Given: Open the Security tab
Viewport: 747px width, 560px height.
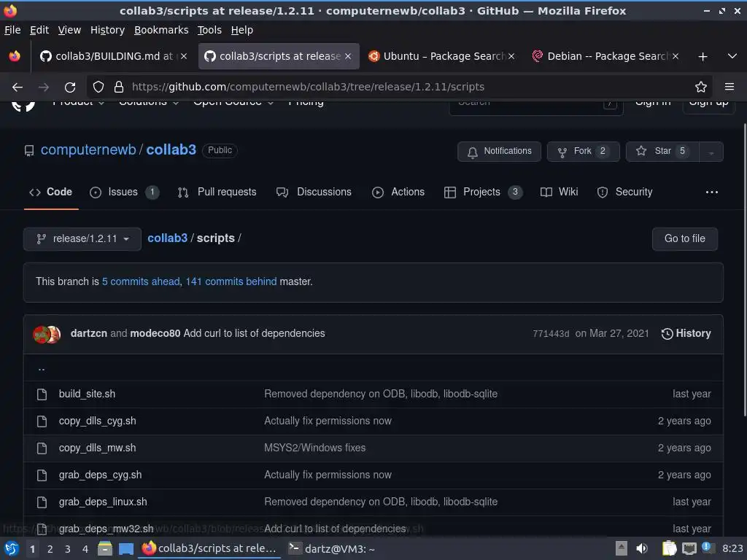Looking at the screenshot, I should pyautogui.click(x=624, y=192).
